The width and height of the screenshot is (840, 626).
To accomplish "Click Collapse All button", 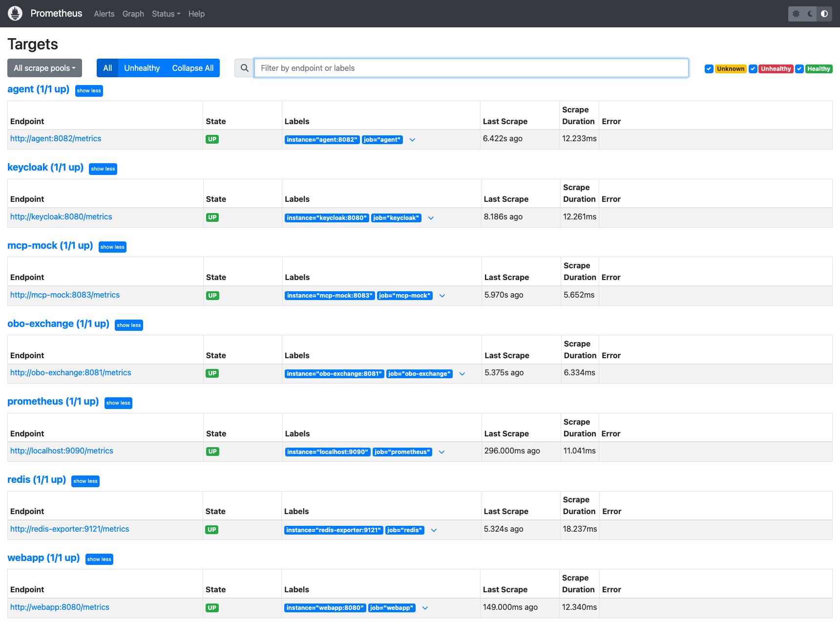I will click(x=193, y=68).
